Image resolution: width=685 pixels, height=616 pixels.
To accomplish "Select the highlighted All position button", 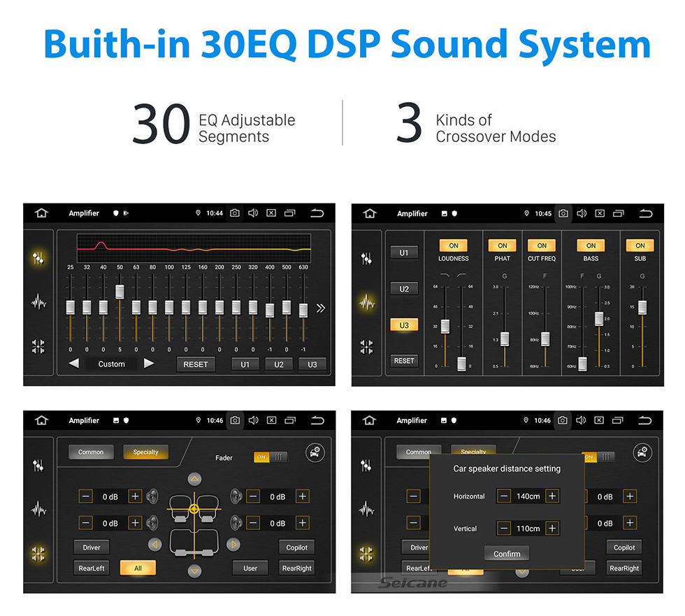I will tap(138, 568).
